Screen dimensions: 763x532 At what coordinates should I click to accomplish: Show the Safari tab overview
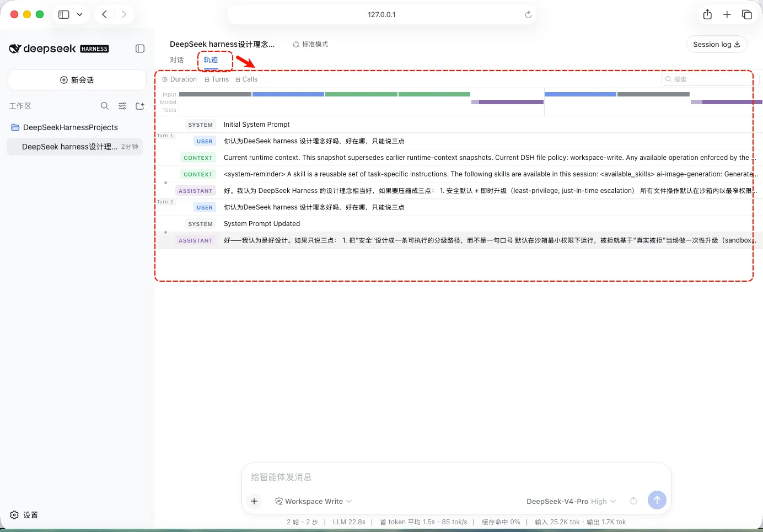(x=747, y=15)
